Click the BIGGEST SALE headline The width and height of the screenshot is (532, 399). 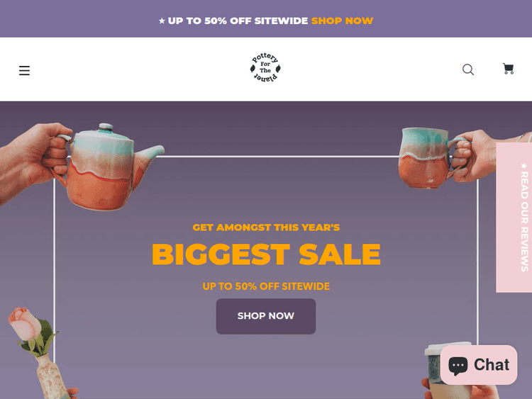click(x=266, y=254)
